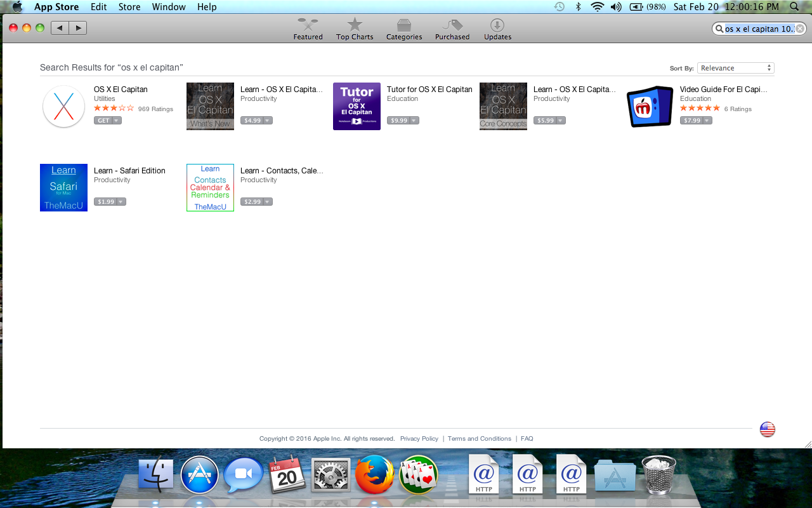This screenshot has width=812, height=508.
Task: Clear the search field text
Action: point(800,29)
